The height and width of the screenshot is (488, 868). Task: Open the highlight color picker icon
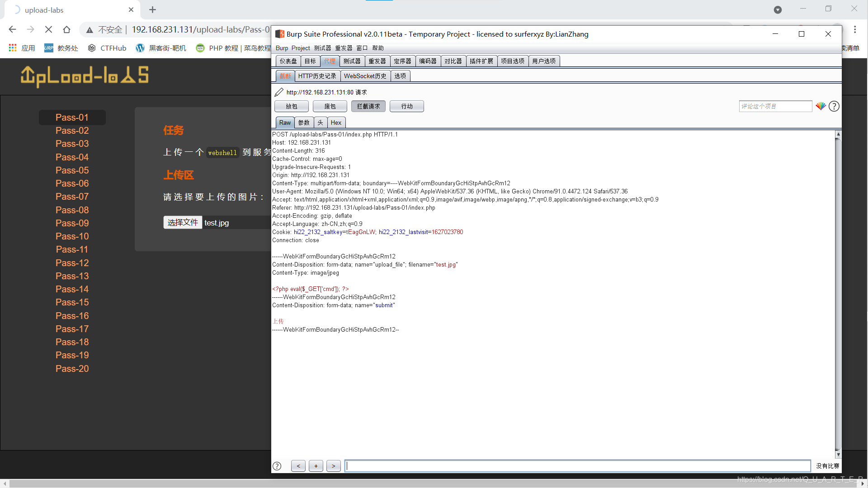tap(821, 106)
